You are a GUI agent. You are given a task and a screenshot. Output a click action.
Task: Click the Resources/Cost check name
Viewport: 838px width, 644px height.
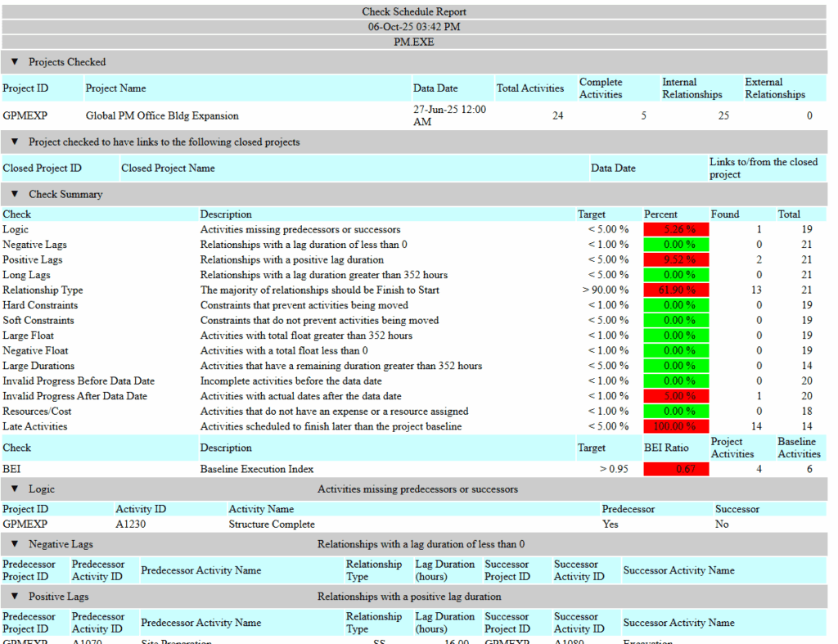click(x=37, y=412)
